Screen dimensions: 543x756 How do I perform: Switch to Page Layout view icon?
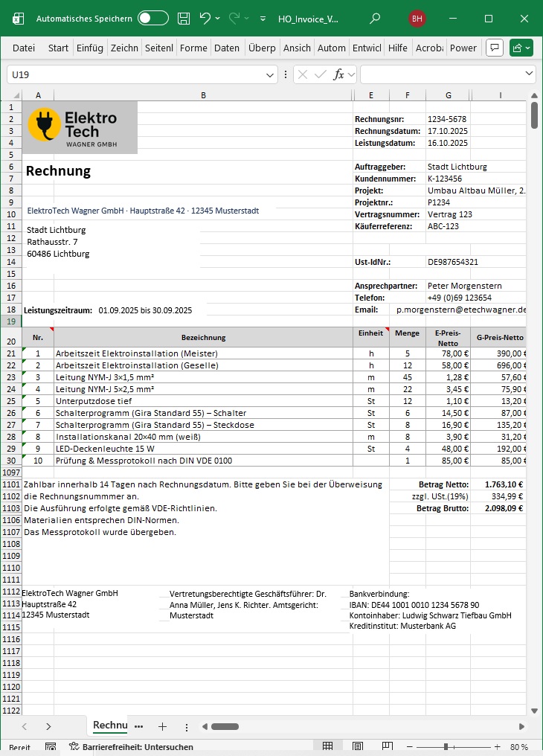[358, 746]
